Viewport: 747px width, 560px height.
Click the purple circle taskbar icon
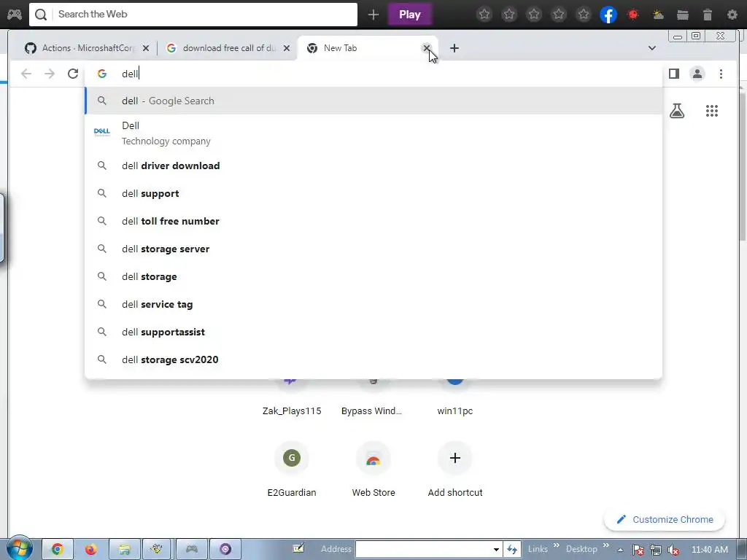click(225, 549)
